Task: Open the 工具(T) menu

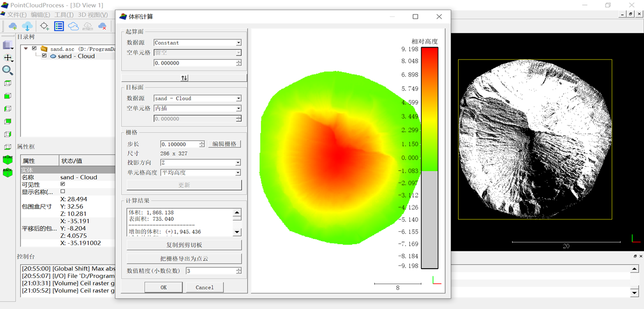Action: click(x=64, y=15)
